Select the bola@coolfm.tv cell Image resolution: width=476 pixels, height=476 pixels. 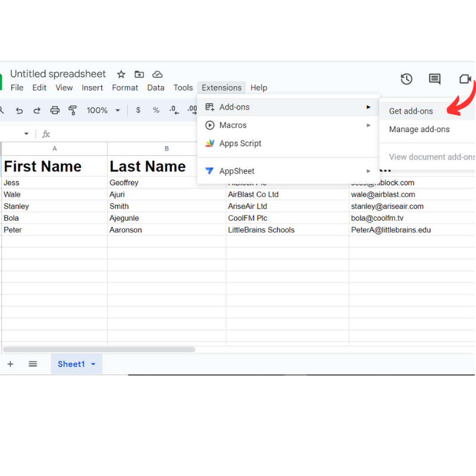[x=412, y=218]
